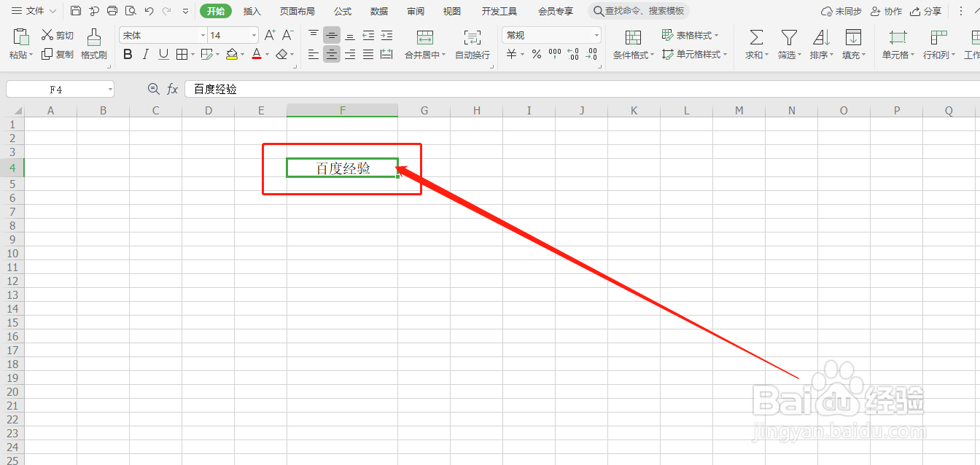Switch to the 数据 Data tab
The width and height of the screenshot is (980, 465).
(379, 11)
